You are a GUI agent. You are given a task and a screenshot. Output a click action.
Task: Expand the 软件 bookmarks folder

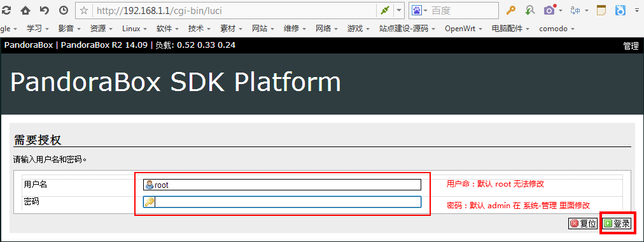click(167, 29)
